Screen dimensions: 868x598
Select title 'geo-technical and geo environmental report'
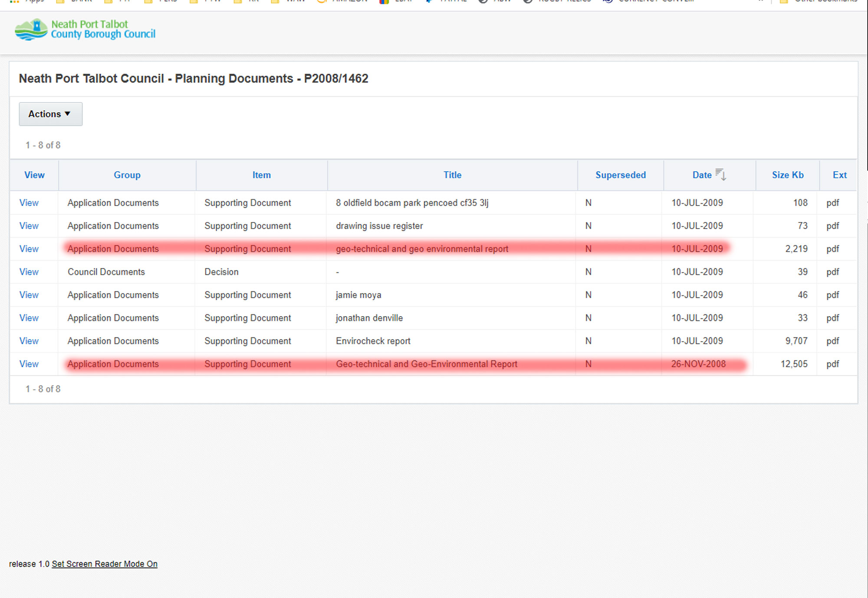(x=422, y=249)
